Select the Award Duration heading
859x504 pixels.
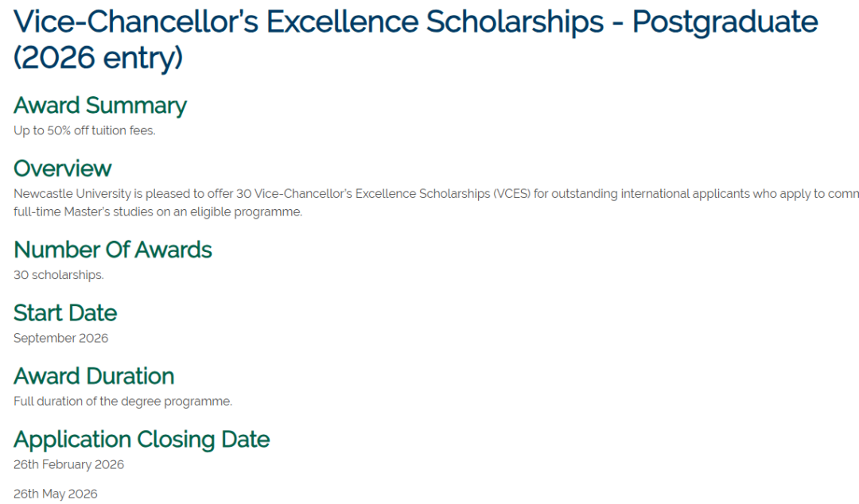pos(94,376)
